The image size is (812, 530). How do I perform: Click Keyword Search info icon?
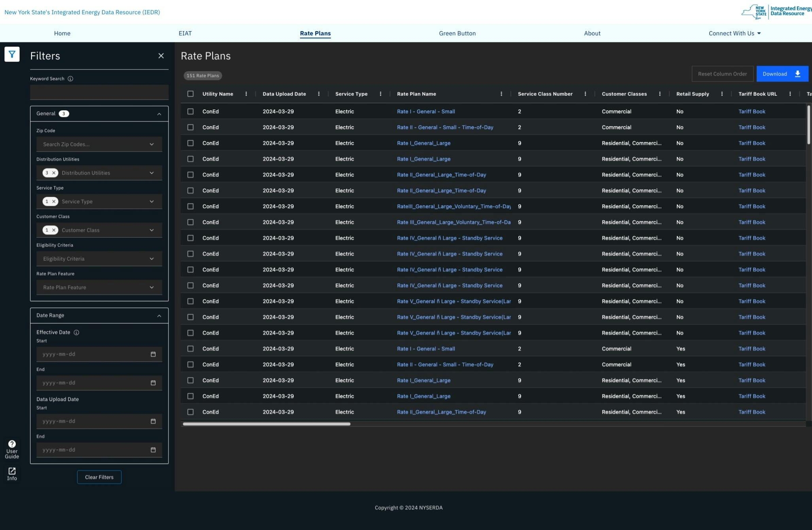pyautogui.click(x=70, y=79)
